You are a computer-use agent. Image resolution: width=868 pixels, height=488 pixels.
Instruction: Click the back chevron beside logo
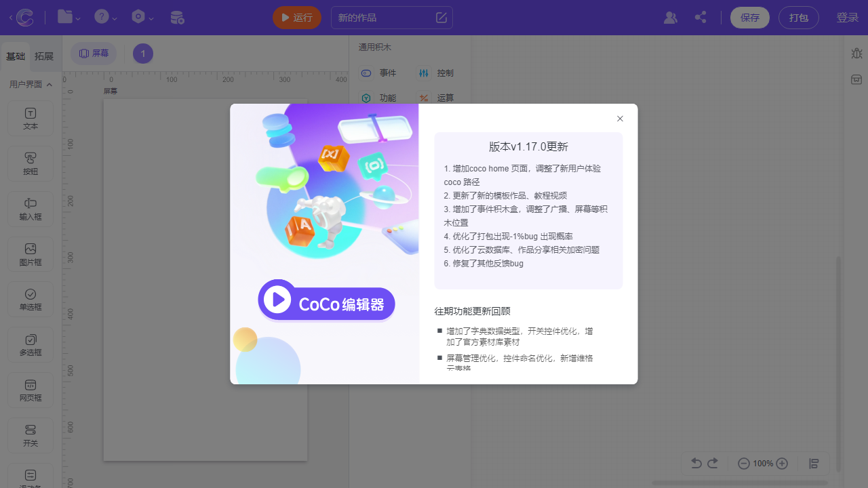pos(11,18)
